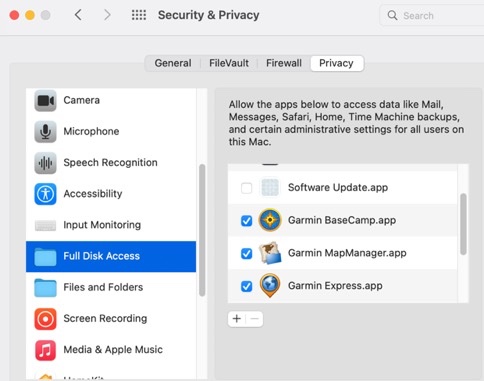484x381 pixels.
Task: Switch to the FileVault tab
Action: pyautogui.click(x=229, y=63)
